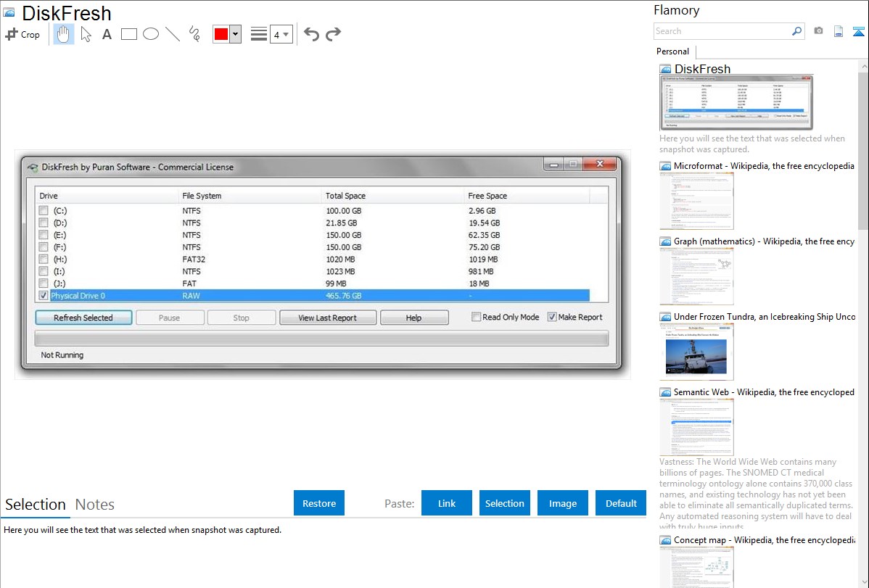Open the line width 4 dropdown

click(281, 35)
